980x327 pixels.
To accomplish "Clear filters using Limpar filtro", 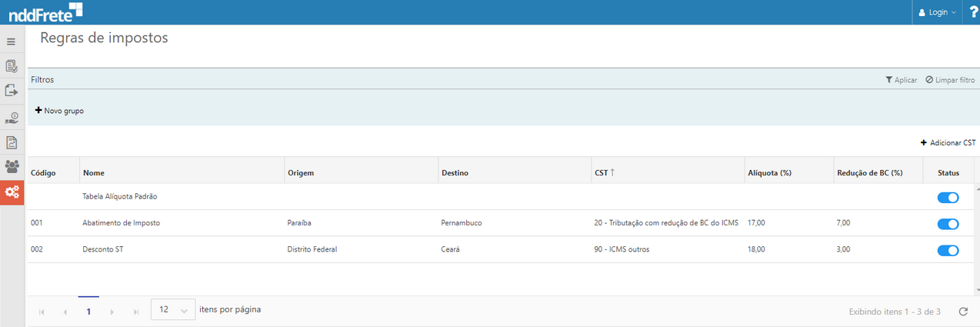I will 950,80.
